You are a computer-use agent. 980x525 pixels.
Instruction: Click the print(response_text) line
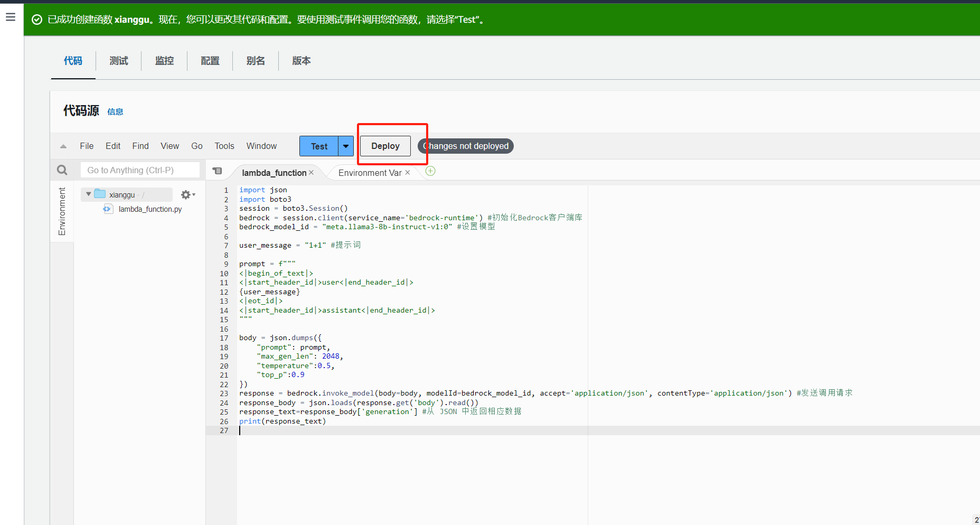coord(282,421)
